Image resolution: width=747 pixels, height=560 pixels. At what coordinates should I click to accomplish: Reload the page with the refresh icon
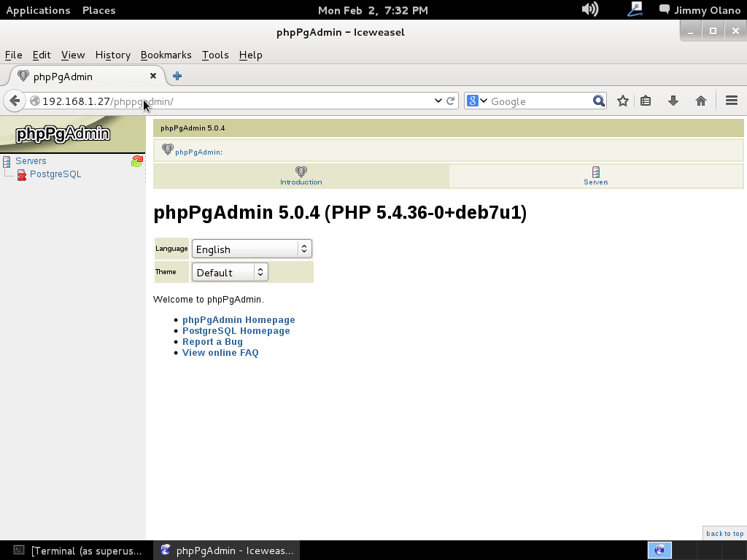pos(451,101)
